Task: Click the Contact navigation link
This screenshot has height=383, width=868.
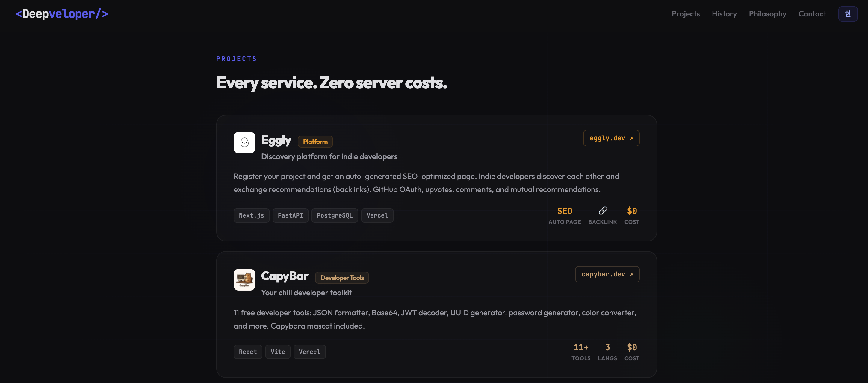Action: click(812, 14)
